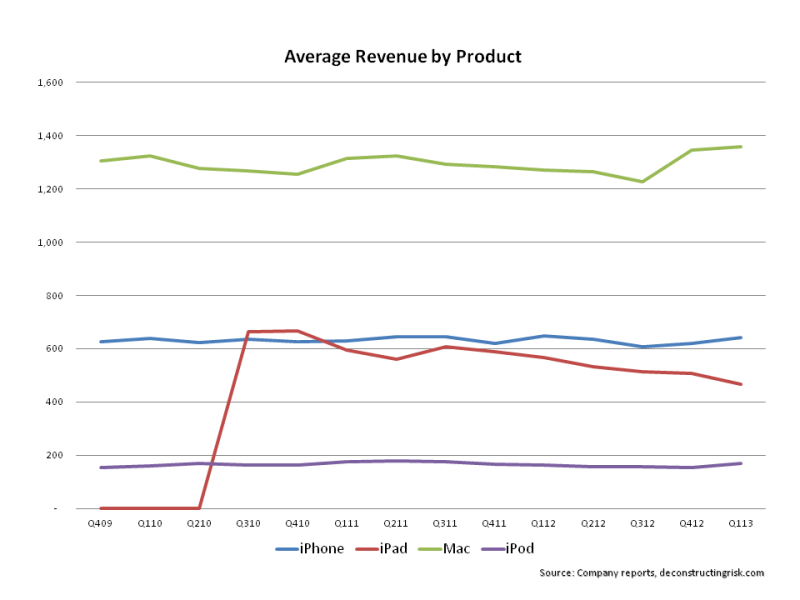800x600 pixels.
Task: Select the Q112 quarter label
Action: (543, 523)
